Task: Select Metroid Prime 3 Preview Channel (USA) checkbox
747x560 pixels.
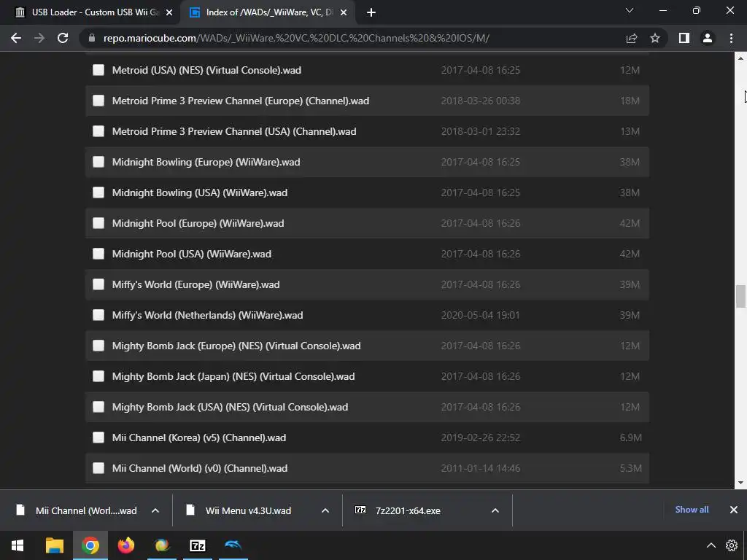Action: tap(98, 131)
